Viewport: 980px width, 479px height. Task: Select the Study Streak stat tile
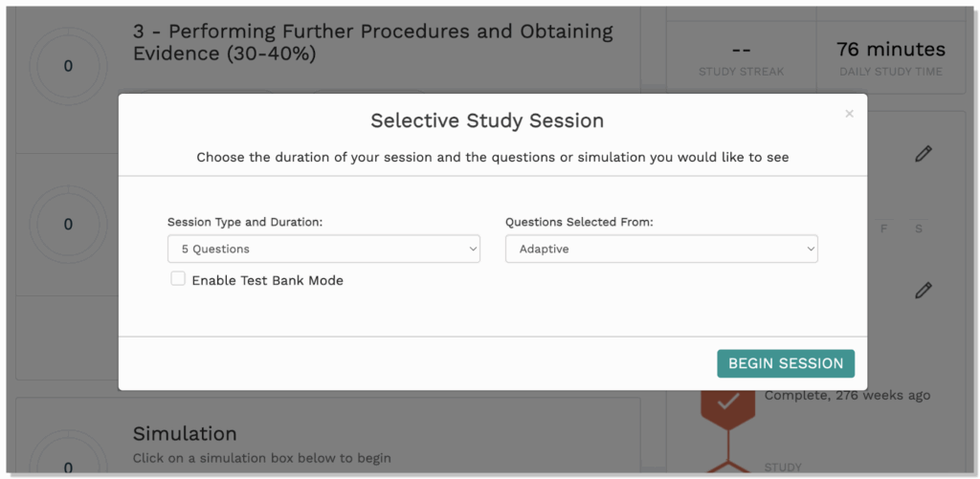click(741, 57)
